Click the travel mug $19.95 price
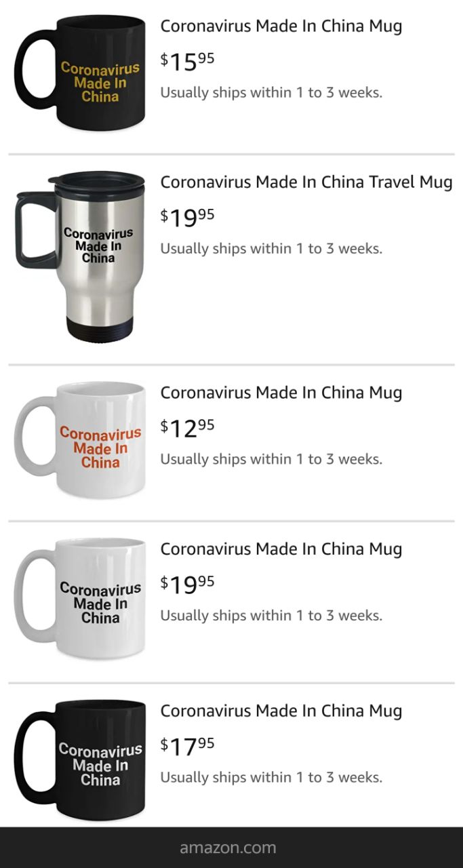This screenshot has width=463, height=868. pyautogui.click(x=188, y=218)
